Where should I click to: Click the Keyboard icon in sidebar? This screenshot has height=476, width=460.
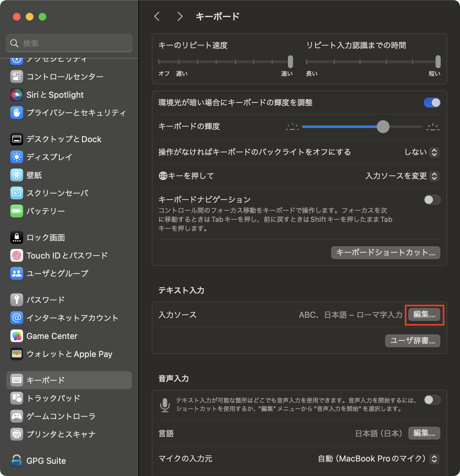click(17, 380)
